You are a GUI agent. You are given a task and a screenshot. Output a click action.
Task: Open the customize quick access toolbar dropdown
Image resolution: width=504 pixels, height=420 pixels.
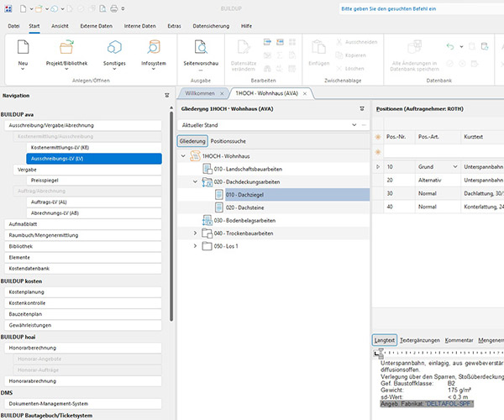pos(123,8)
